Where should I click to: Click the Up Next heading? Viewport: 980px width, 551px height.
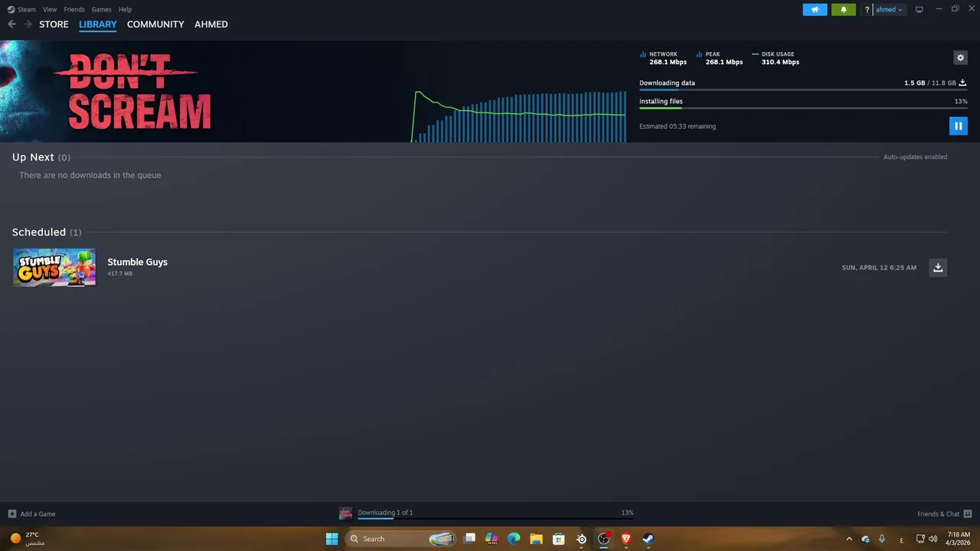(x=33, y=157)
